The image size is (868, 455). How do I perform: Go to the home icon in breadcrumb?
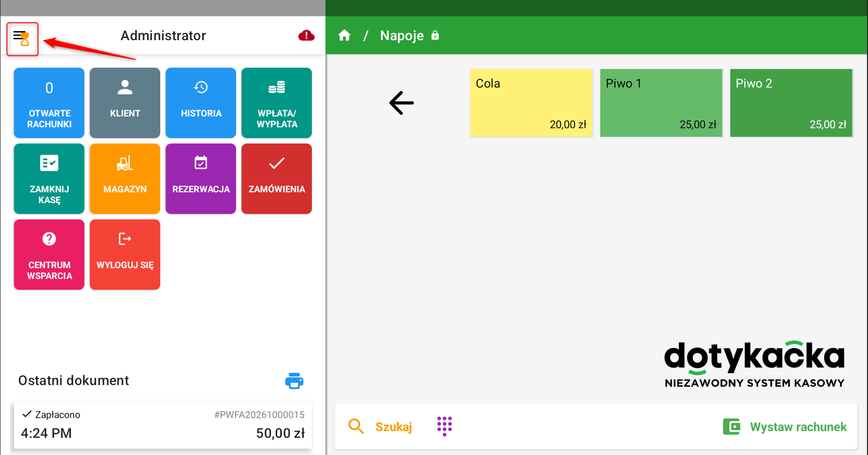point(344,36)
